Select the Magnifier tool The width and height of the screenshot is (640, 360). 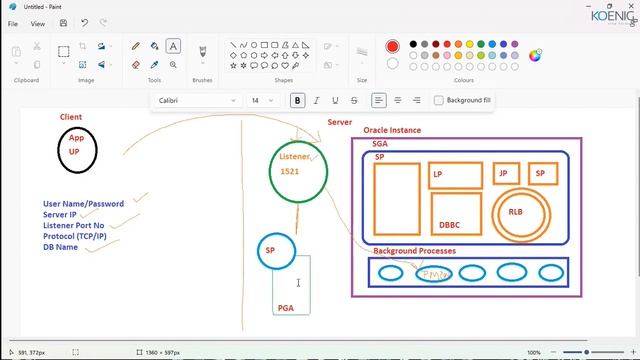pyautogui.click(x=173, y=64)
